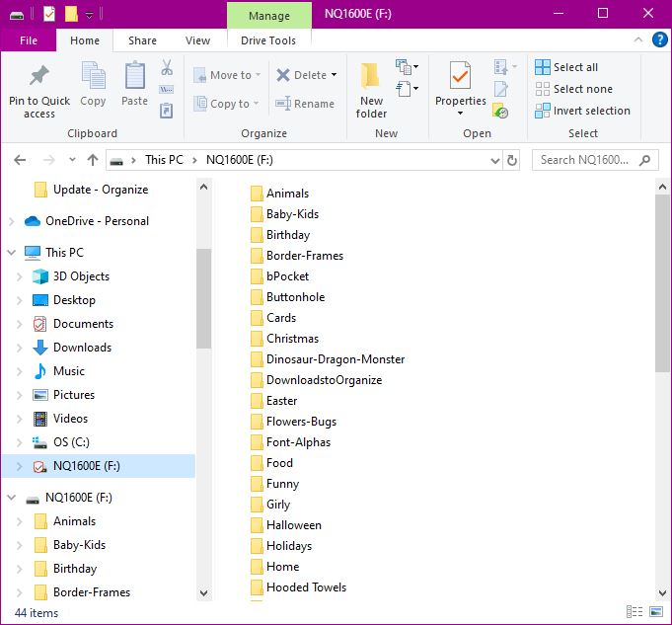Viewport: 672px width, 625px height.
Task: Click Select none
Action: (574, 89)
